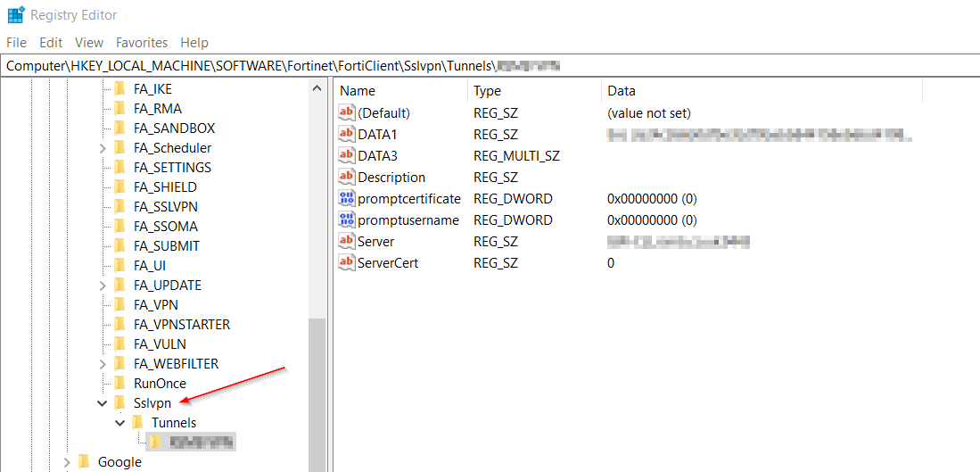Select the Description value name

391,178
